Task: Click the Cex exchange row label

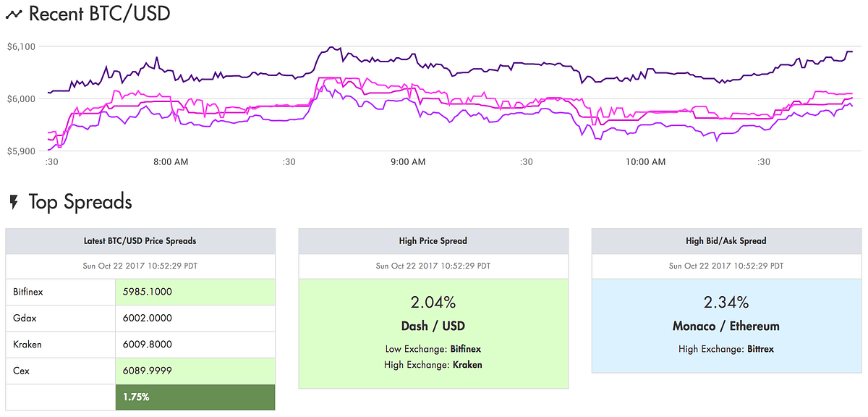Action: point(20,370)
